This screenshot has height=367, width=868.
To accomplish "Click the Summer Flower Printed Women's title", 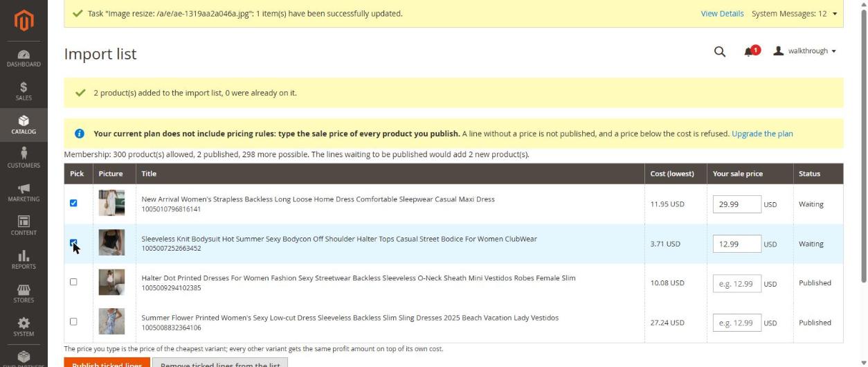I will (x=350, y=318).
